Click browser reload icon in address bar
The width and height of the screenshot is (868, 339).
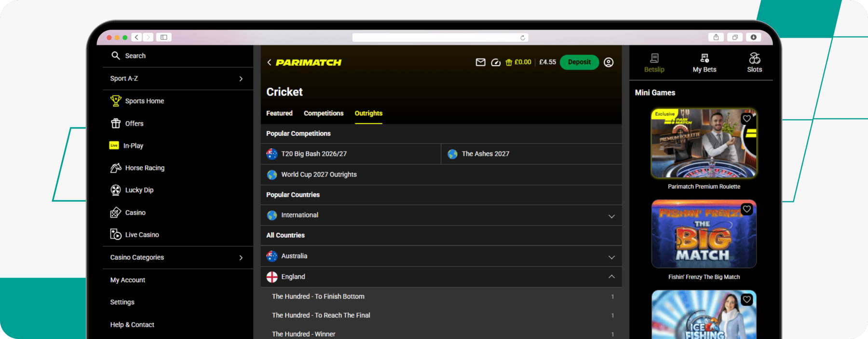[522, 38]
